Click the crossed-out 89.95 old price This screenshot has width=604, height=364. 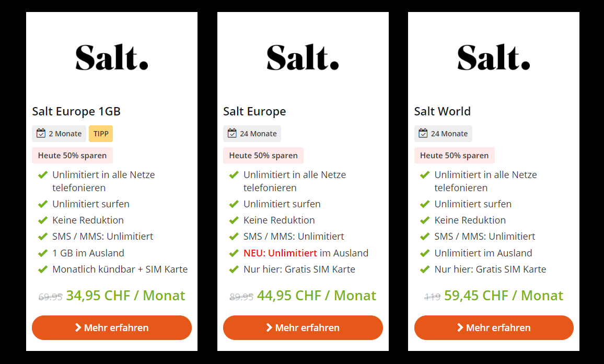pyautogui.click(x=241, y=297)
